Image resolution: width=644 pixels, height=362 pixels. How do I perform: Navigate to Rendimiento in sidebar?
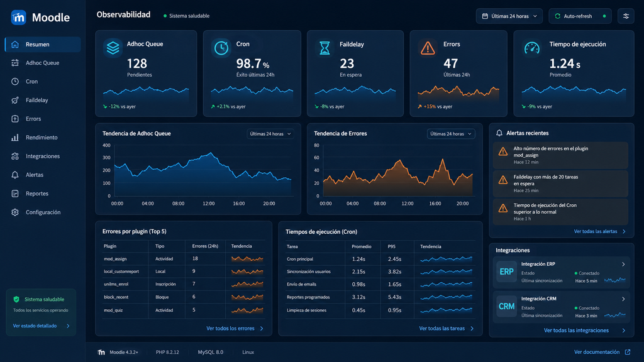pos(43,138)
